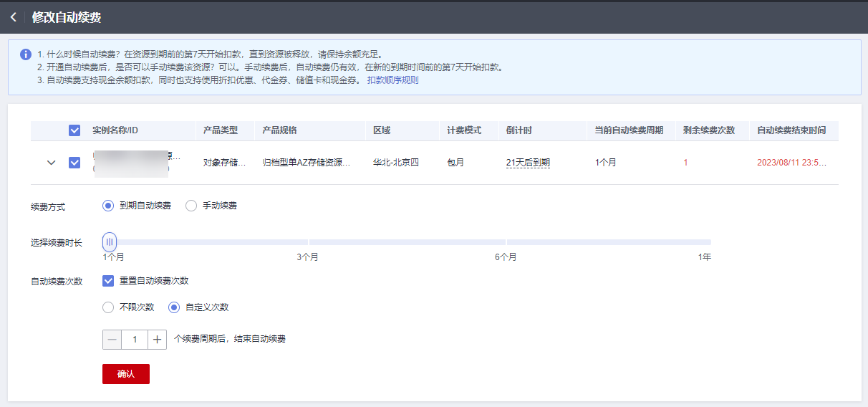Screen dimensions: 868x407
Task: Toggle the select-all checkbox in table header
Action: 74,130
